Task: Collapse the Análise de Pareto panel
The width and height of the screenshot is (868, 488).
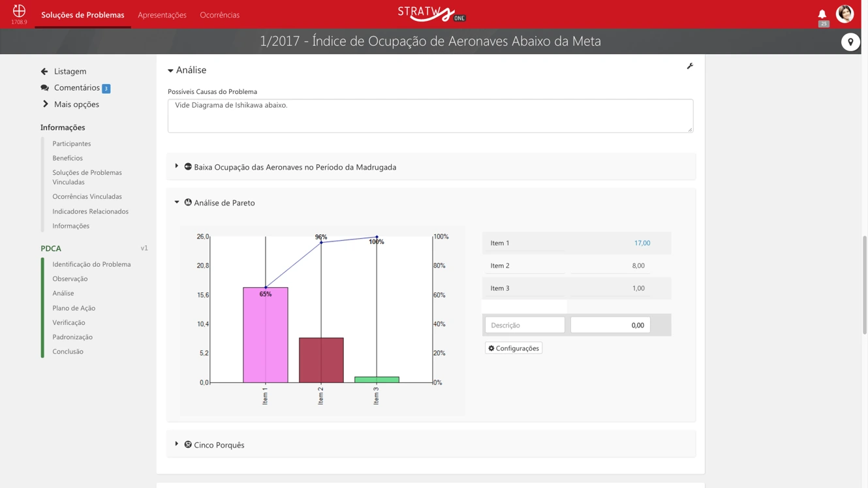Action: 177,202
